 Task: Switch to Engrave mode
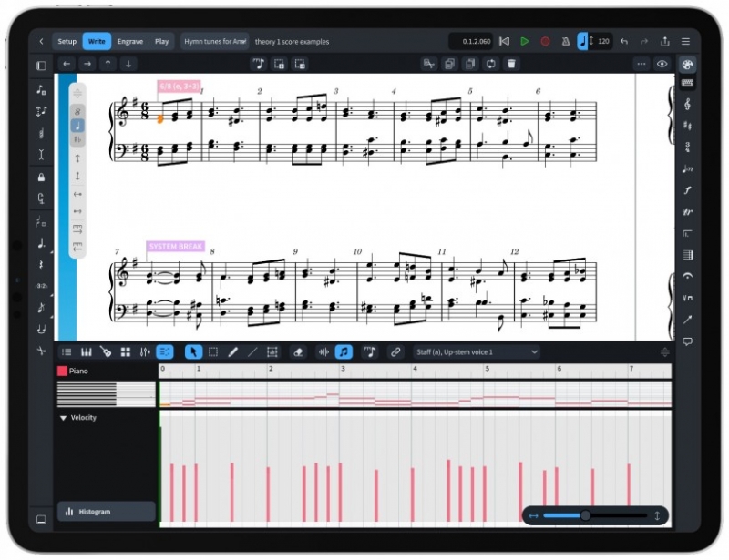point(129,41)
